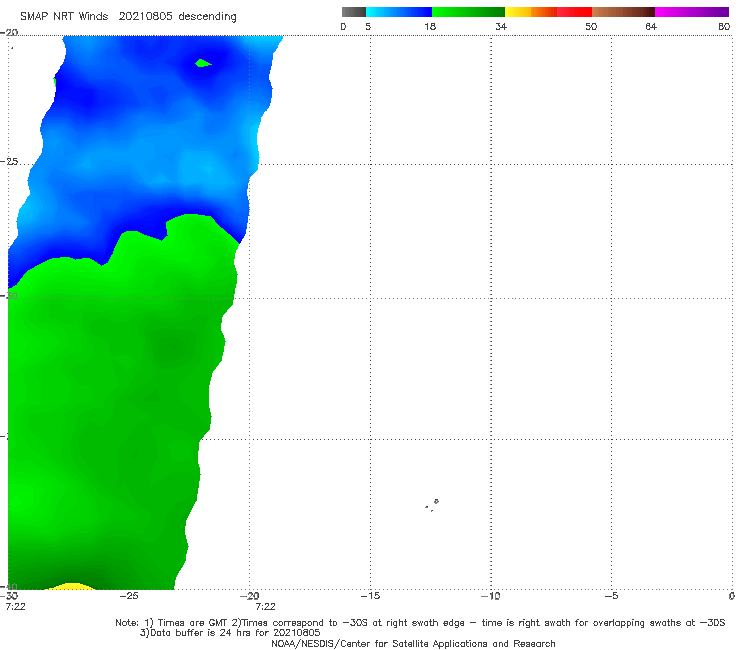The width and height of the screenshot is (740, 650).
Task: Click the bottom-axis longitude label "-10"
Action: (x=490, y=596)
